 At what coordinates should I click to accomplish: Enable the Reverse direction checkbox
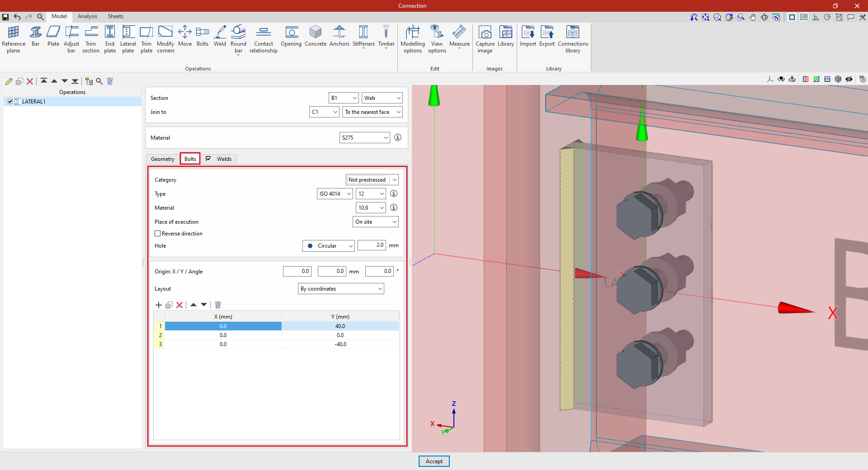coord(158,234)
